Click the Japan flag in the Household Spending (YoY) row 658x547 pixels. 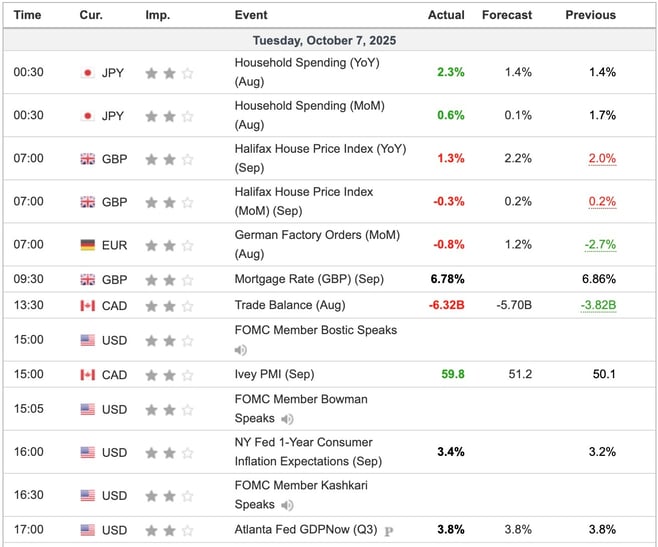tap(87, 73)
